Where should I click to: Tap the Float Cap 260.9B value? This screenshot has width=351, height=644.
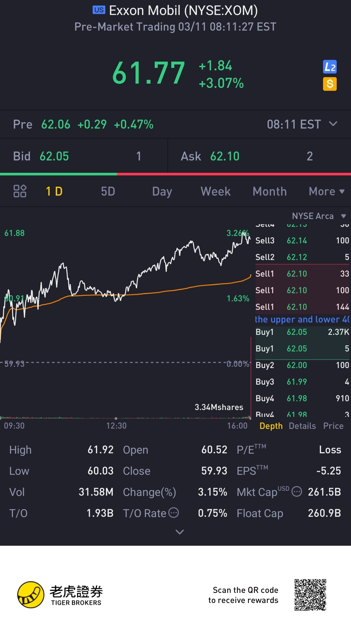click(325, 513)
